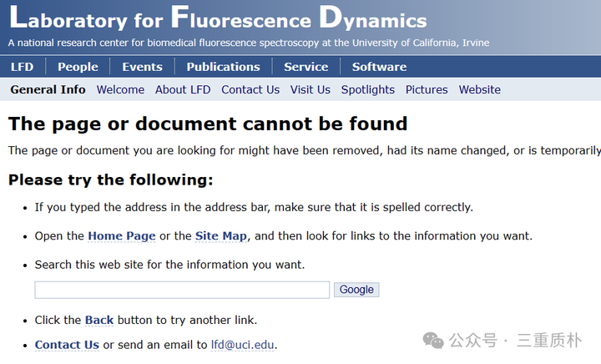Viewport: 601px width, 364px height.
Task: Open the Site Map link
Action: pos(221,236)
